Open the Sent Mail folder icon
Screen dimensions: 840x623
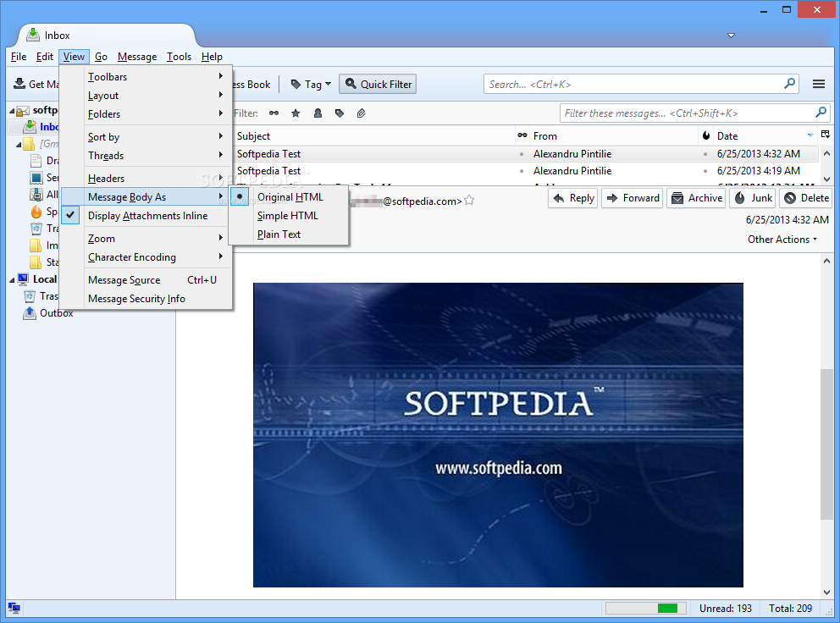[x=36, y=177]
